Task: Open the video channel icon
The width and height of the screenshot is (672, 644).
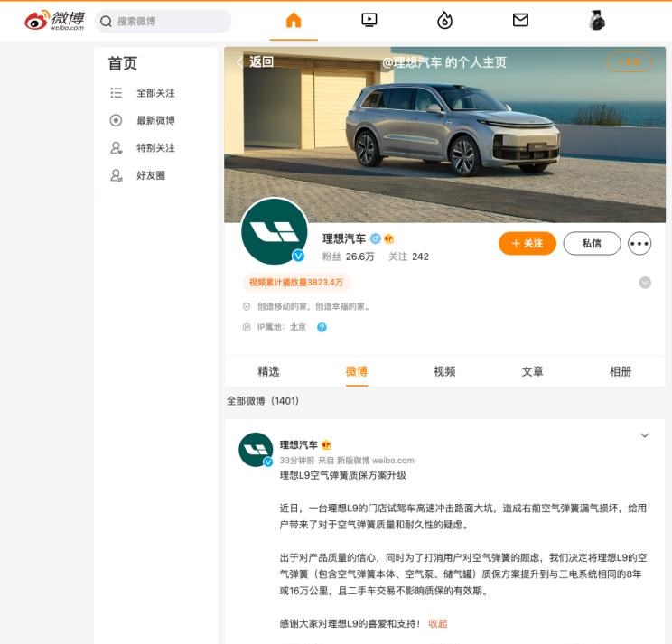Action: pos(369,20)
